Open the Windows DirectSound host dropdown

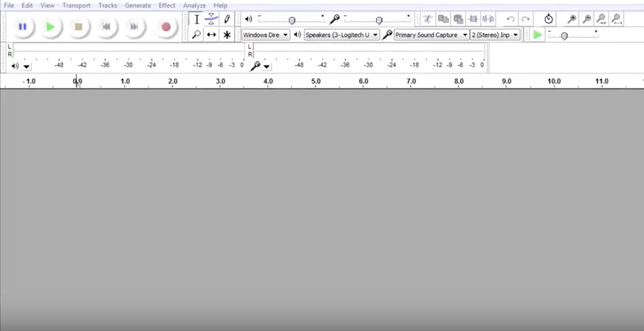pyautogui.click(x=266, y=35)
